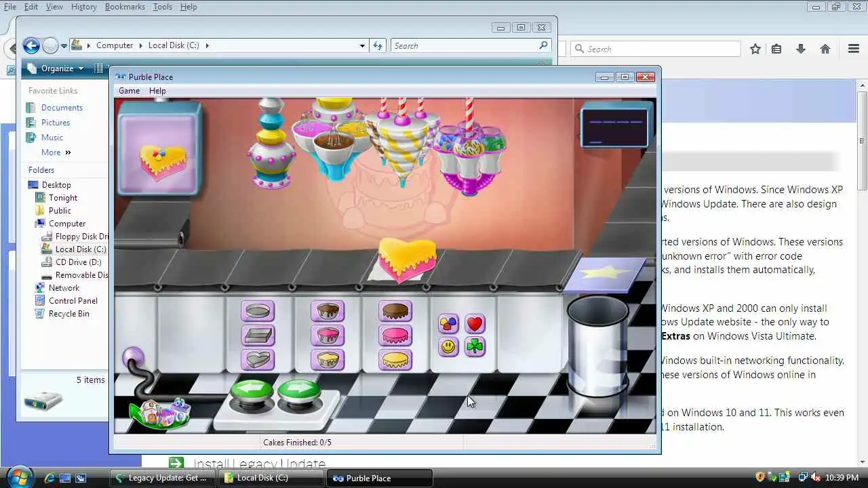Add the colored candy balls decoration
The width and height of the screenshot is (868, 488).
[448, 324]
